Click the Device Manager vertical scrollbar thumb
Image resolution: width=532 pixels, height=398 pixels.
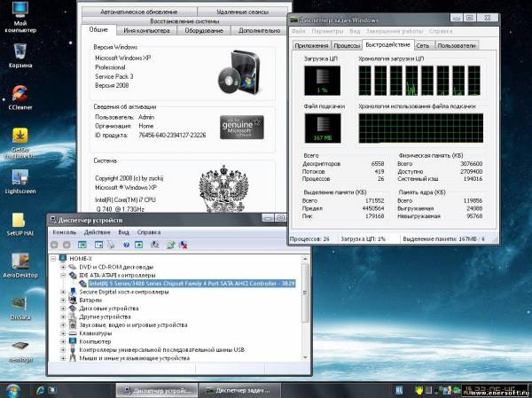pyautogui.click(x=305, y=293)
